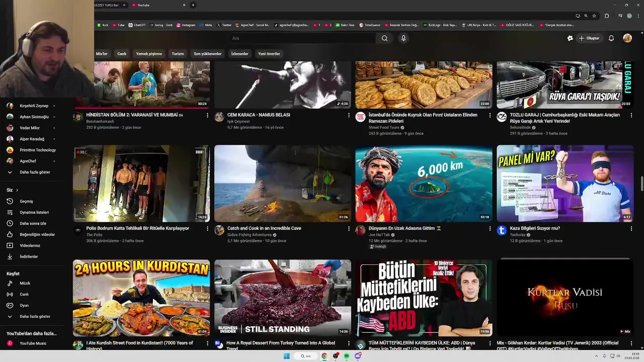Play Catch and Cook cave thumbnail
This screenshot has width=644, height=362.
(283, 184)
